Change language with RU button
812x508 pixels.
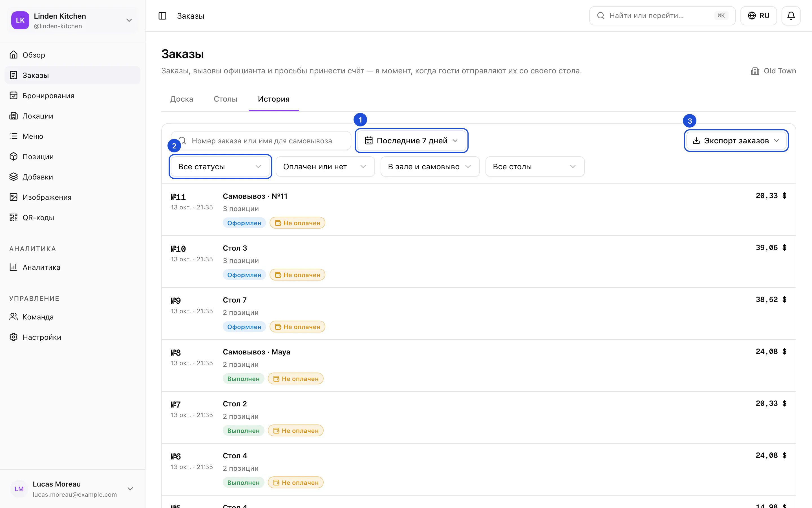(x=758, y=16)
